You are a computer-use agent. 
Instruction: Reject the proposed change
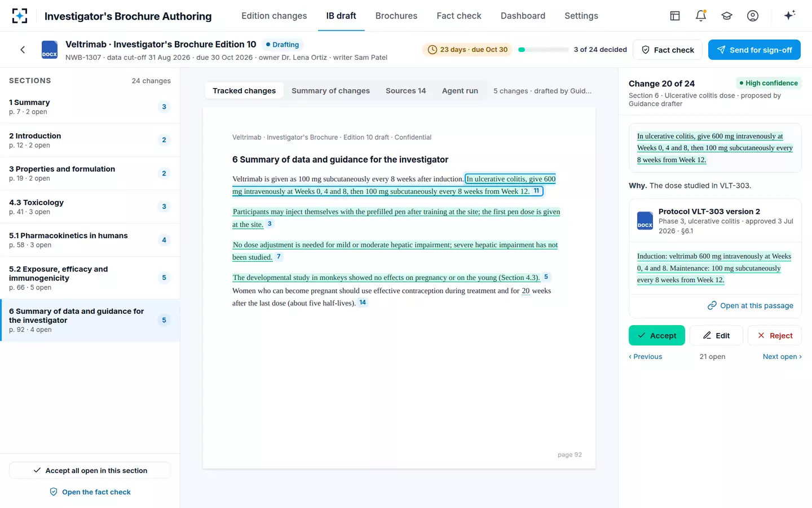pyautogui.click(x=775, y=335)
